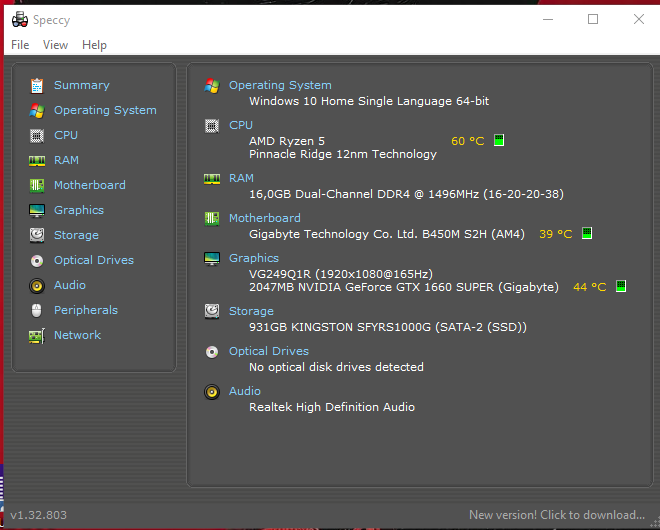
Task: Click 'Realtek High Definition Audio' text
Action: (x=332, y=407)
